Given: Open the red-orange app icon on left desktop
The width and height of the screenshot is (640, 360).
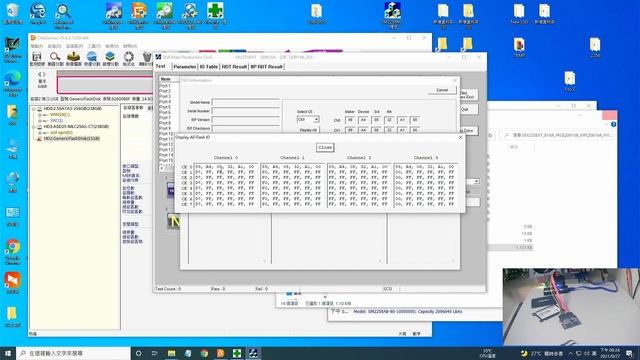Looking at the screenshot, I should 13,283.
